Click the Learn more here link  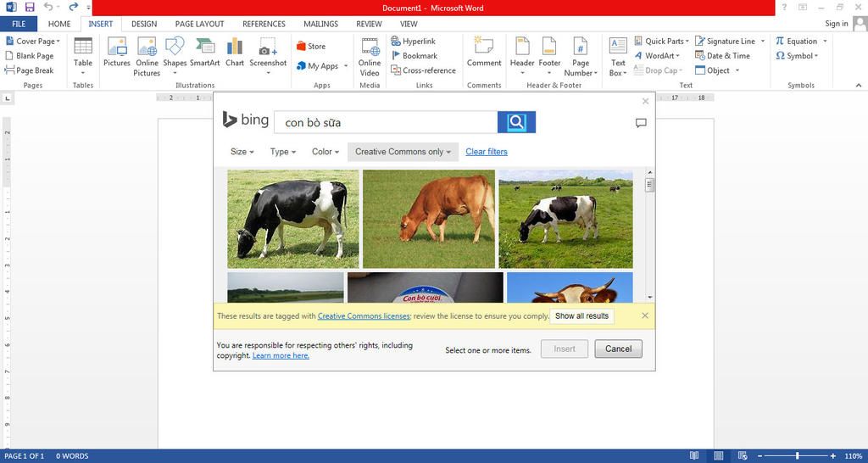click(281, 355)
